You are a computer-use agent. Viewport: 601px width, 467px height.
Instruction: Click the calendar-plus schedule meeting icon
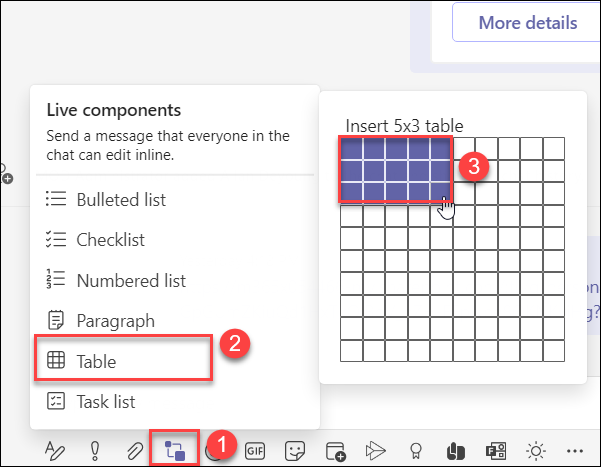[x=335, y=450]
